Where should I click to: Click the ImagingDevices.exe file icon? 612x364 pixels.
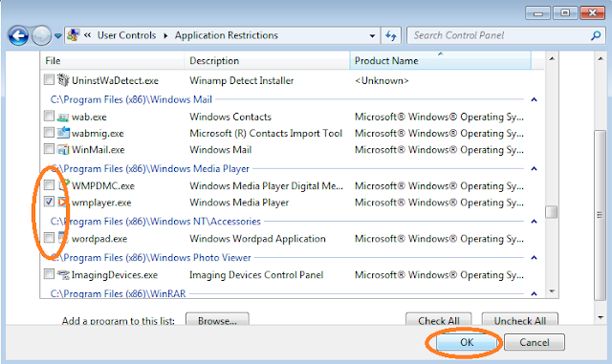point(63,274)
